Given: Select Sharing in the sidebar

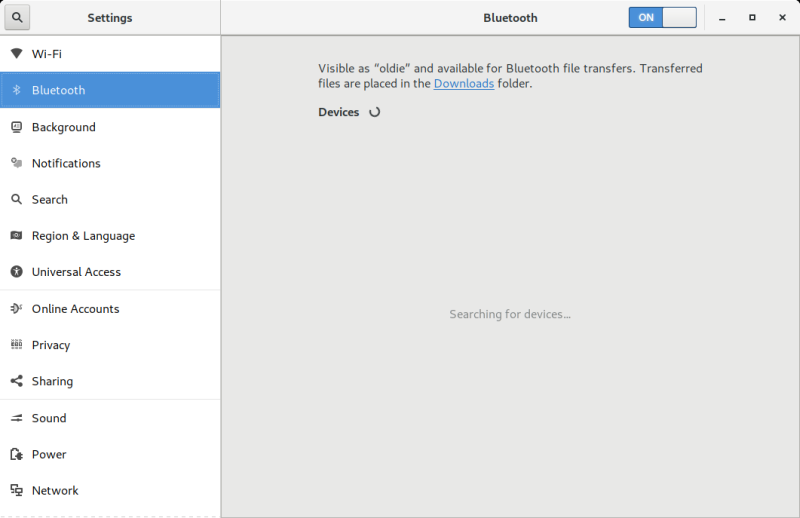Looking at the screenshot, I should [110, 381].
